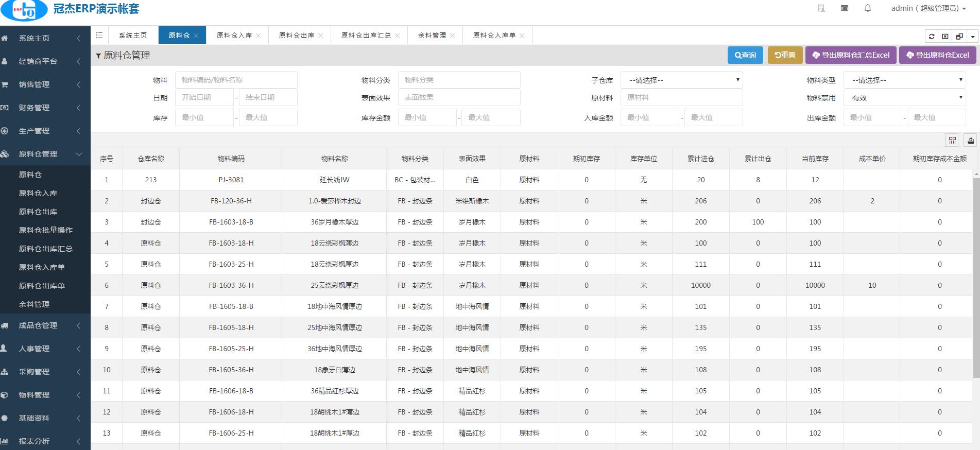Close the 原料仓入库 tab with its X
The width and height of the screenshot is (980, 450).
coord(259,36)
